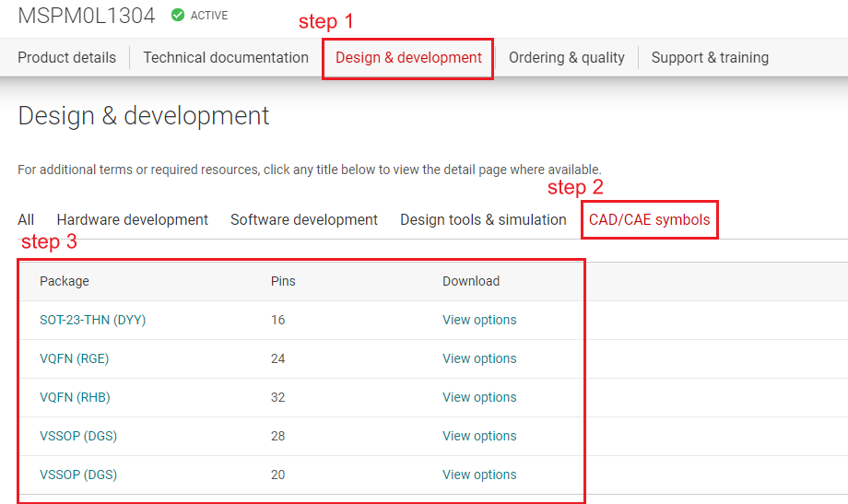This screenshot has height=504, width=848.
Task: View download options for VQFN (RHB)
Action: click(479, 397)
